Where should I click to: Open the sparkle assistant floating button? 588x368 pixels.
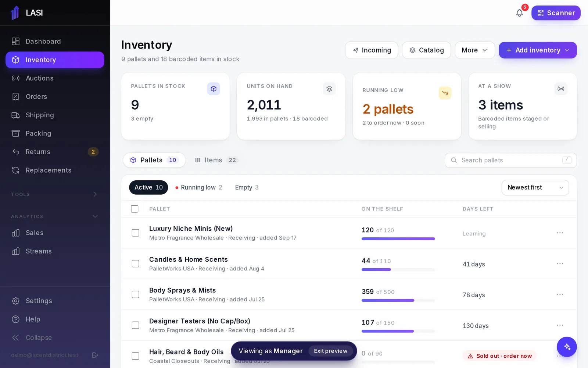pos(567,347)
